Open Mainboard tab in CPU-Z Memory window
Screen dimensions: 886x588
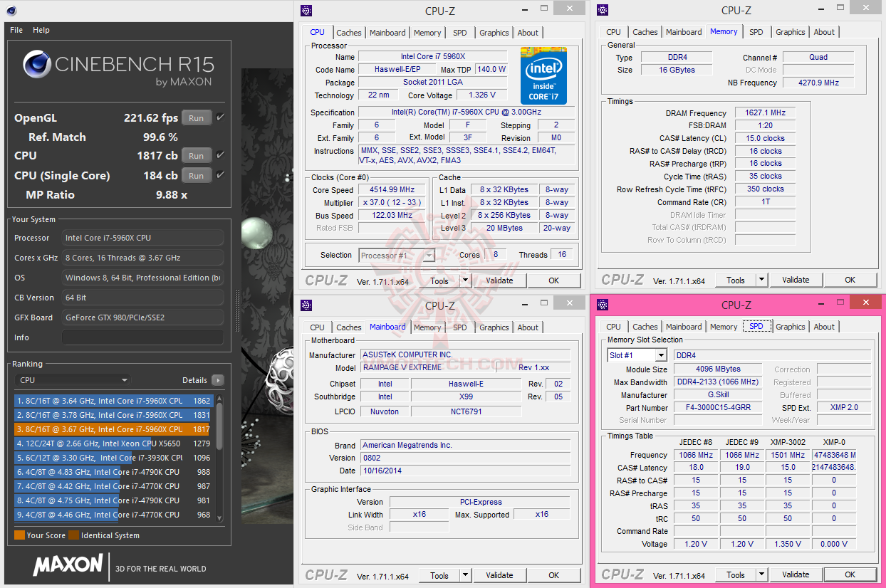pos(684,32)
